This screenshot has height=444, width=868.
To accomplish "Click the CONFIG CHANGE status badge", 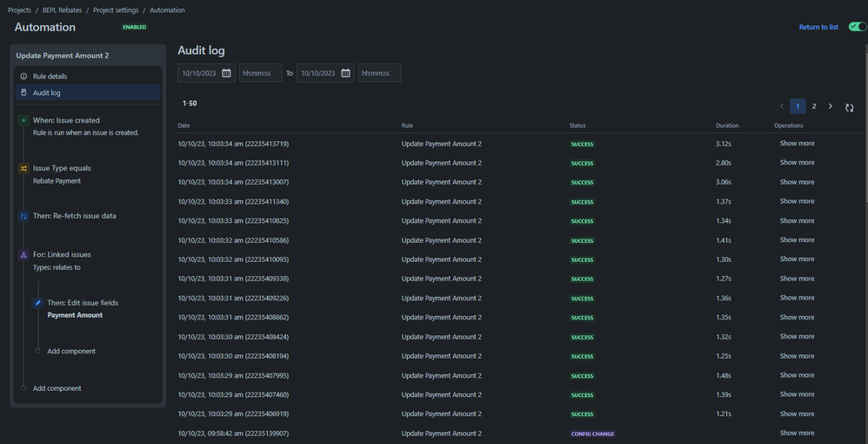I will (x=592, y=434).
